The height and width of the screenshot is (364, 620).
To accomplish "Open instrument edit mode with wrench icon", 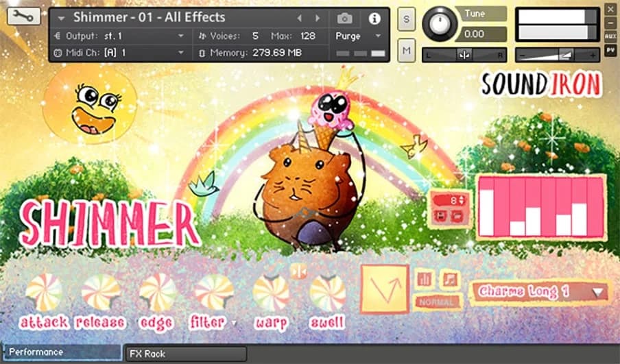I will (24, 16).
